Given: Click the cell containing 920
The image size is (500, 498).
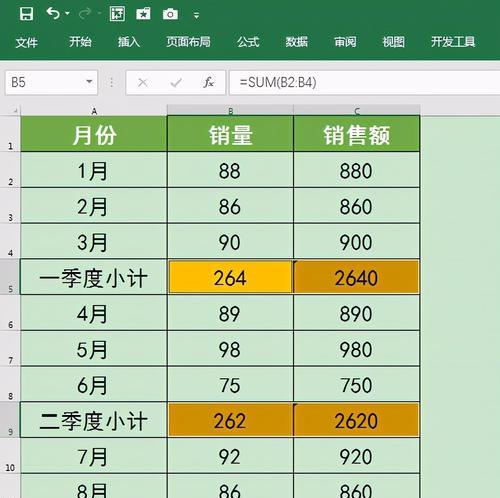Looking at the screenshot, I should pos(357,456).
